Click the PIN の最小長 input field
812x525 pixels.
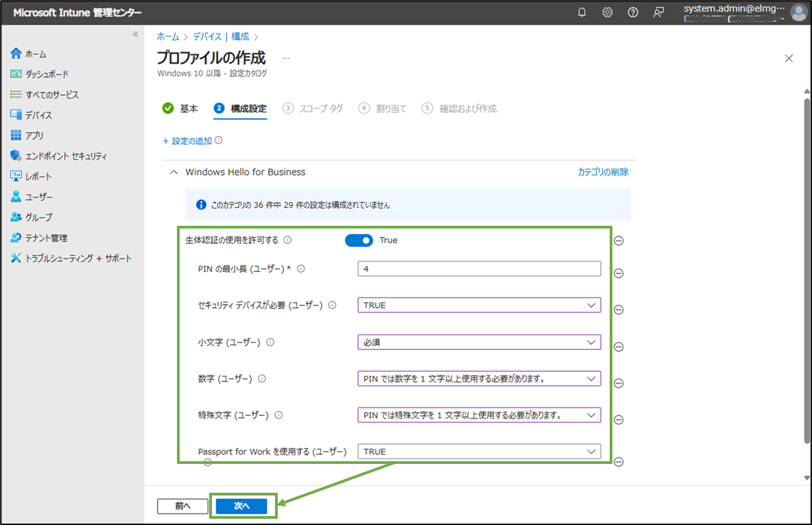pos(479,268)
